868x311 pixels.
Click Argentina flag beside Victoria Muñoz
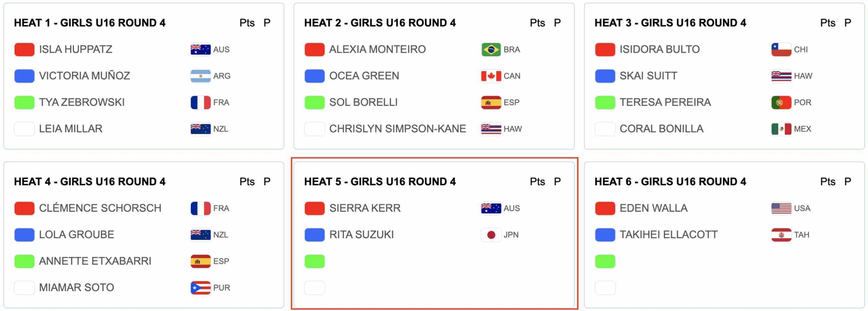(x=200, y=76)
